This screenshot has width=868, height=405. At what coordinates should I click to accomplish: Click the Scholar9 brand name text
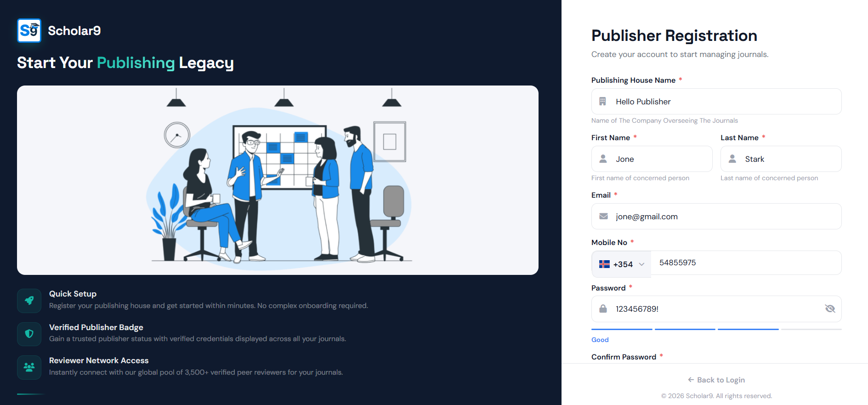pyautogui.click(x=74, y=31)
